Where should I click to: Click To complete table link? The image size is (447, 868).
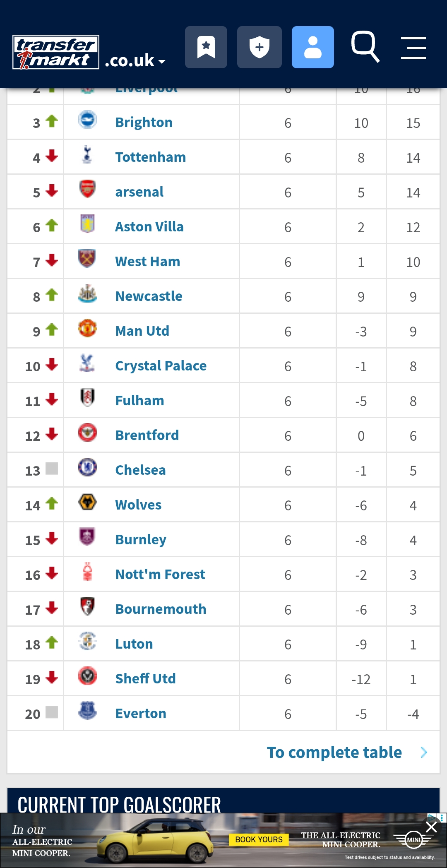[x=334, y=753]
